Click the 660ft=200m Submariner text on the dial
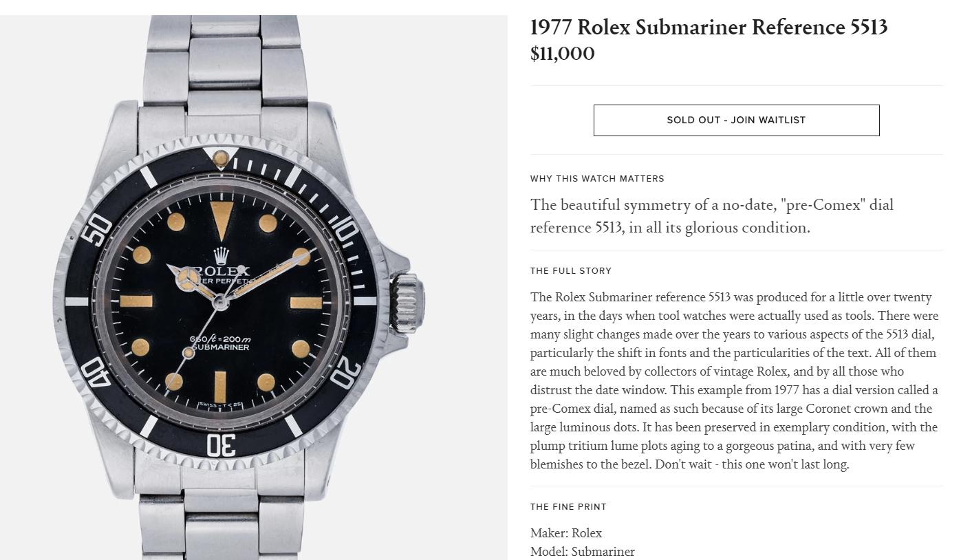The image size is (961, 560). click(220, 343)
